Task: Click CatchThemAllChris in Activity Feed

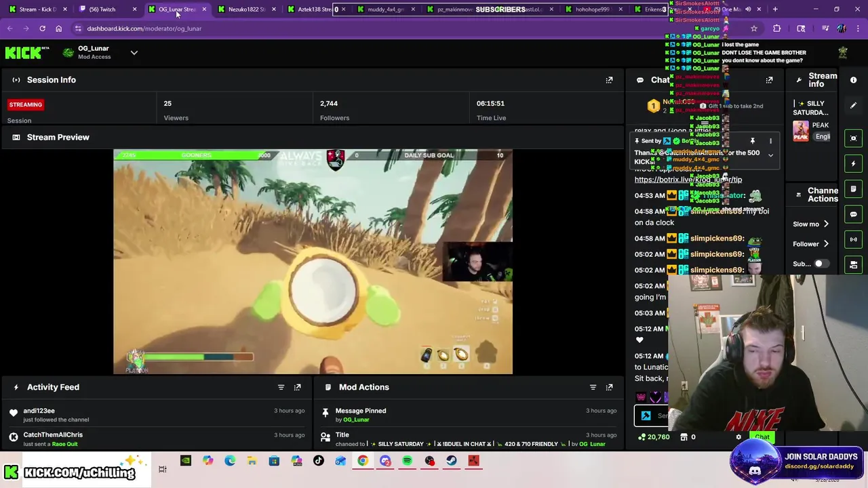Action: pos(53,435)
